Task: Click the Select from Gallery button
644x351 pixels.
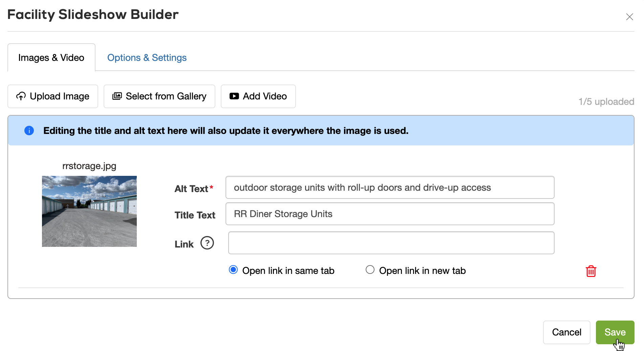Action: tap(159, 96)
